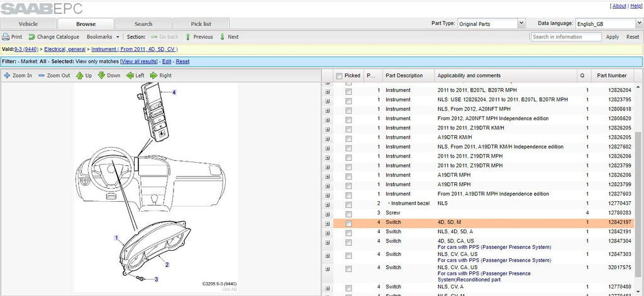Click the Zoom In plus icon
Screen dimensions: 644x296
coord(7,75)
